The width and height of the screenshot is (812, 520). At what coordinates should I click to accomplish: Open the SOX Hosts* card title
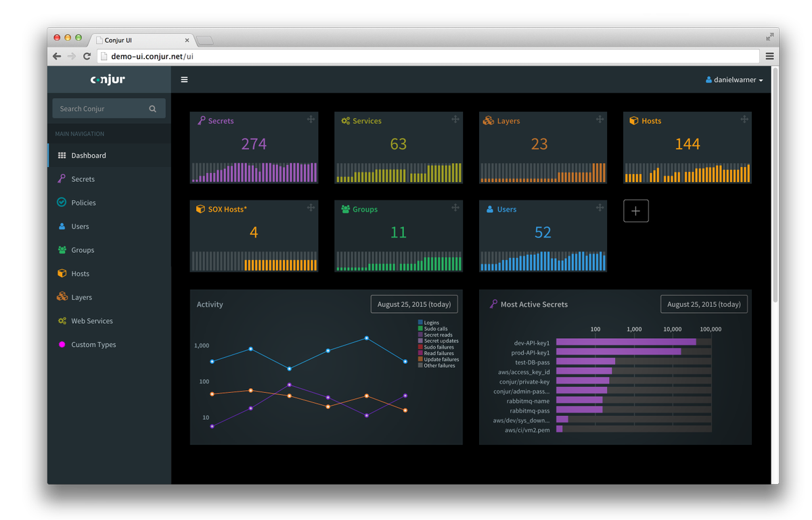pyautogui.click(x=227, y=210)
